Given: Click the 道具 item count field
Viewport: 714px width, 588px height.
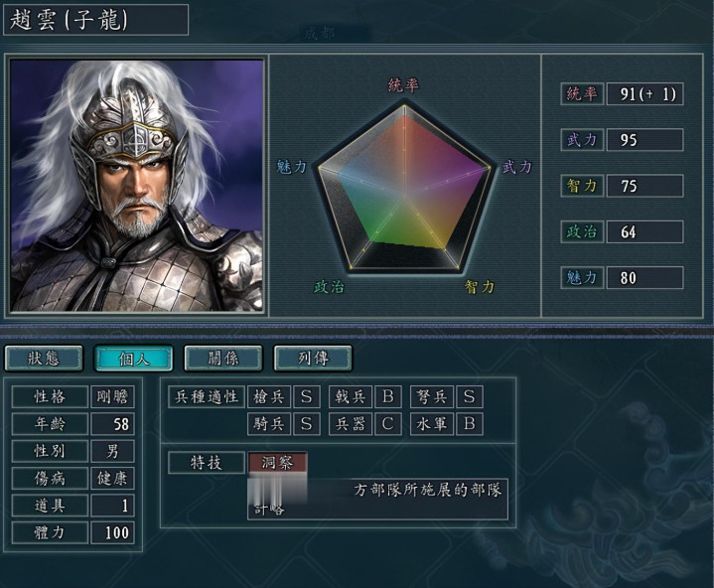Looking at the screenshot, I should 112,506.
